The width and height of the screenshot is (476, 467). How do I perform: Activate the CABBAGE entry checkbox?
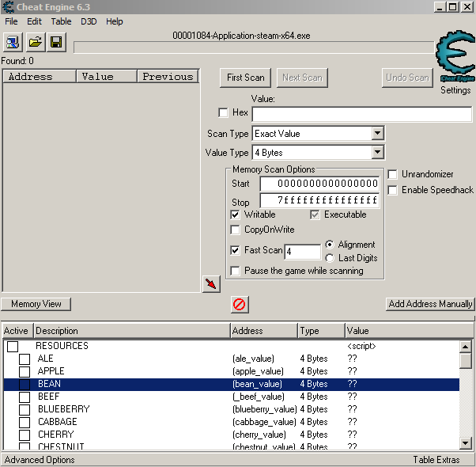click(25, 423)
